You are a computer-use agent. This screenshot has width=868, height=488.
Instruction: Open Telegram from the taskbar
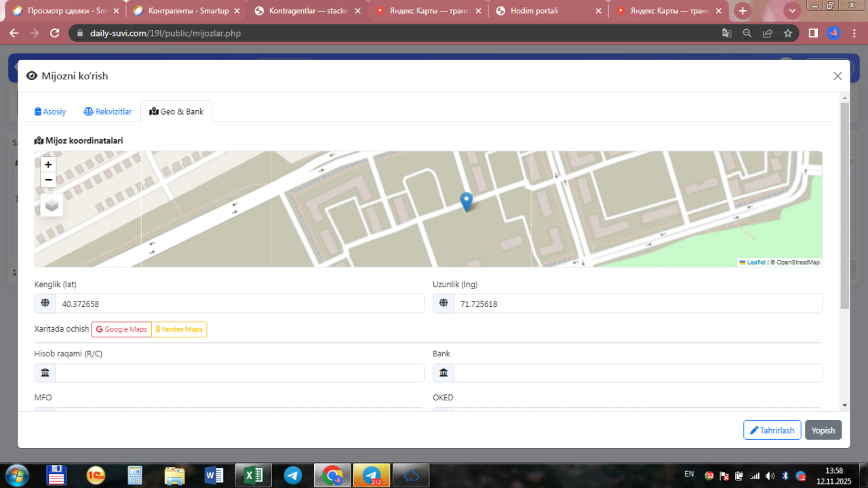click(x=293, y=475)
